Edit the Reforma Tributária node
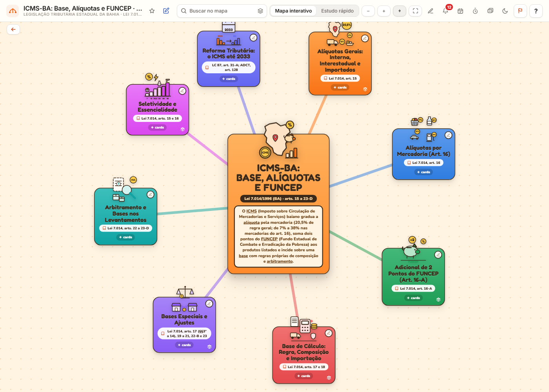 coord(254,38)
